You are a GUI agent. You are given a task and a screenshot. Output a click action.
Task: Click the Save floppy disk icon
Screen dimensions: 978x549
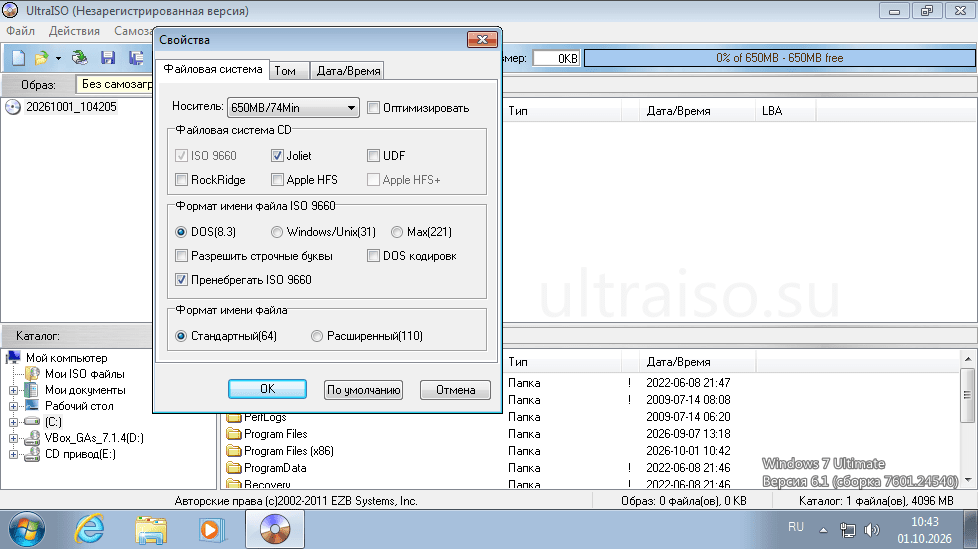(x=108, y=58)
